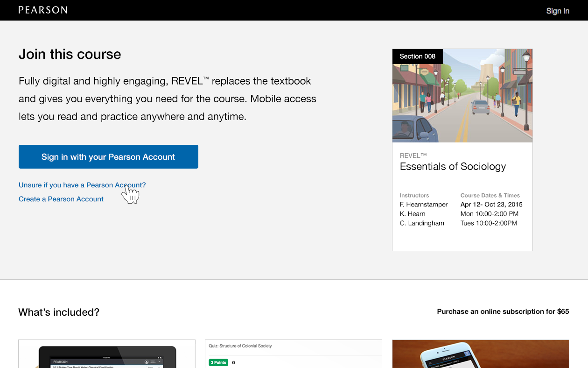
Task: Click the Pearson logo in the header
Action: pyautogui.click(x=43, y=10)
